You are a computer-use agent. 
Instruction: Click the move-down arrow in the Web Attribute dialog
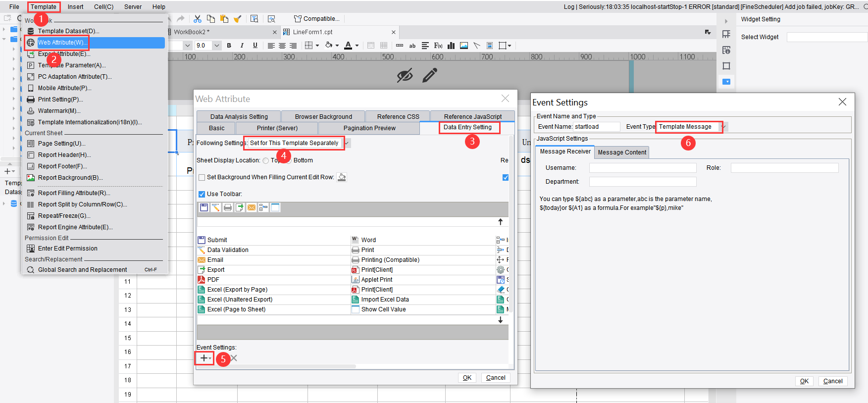(x=501, y=320)
